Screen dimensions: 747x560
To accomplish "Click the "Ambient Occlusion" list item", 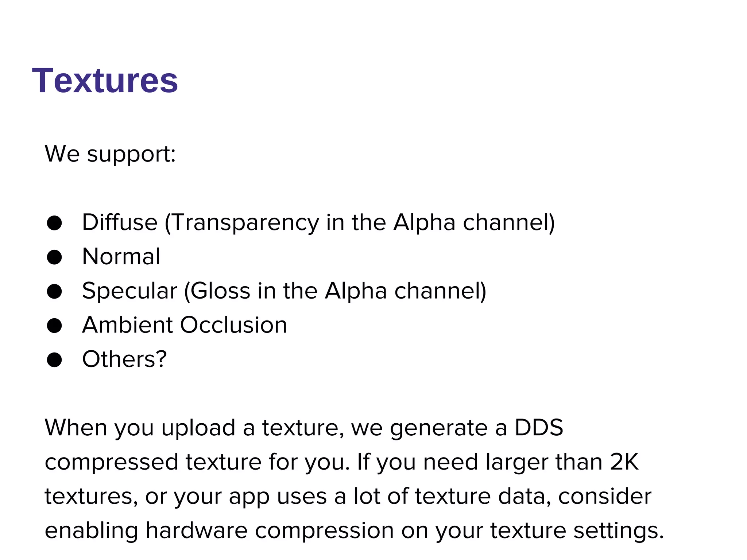I will click(185, 325).
